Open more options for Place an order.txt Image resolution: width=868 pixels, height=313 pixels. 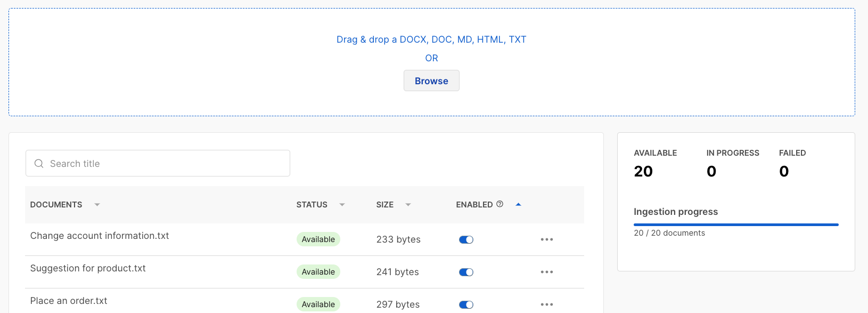[x=546, y=304]
